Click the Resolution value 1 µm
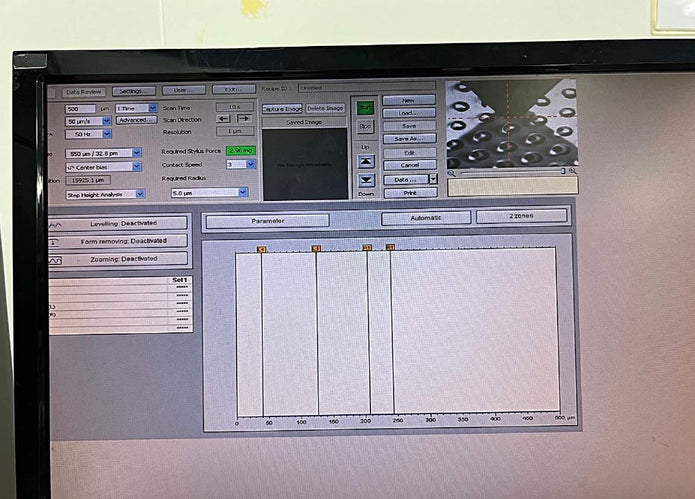 (x=235, y=131)
